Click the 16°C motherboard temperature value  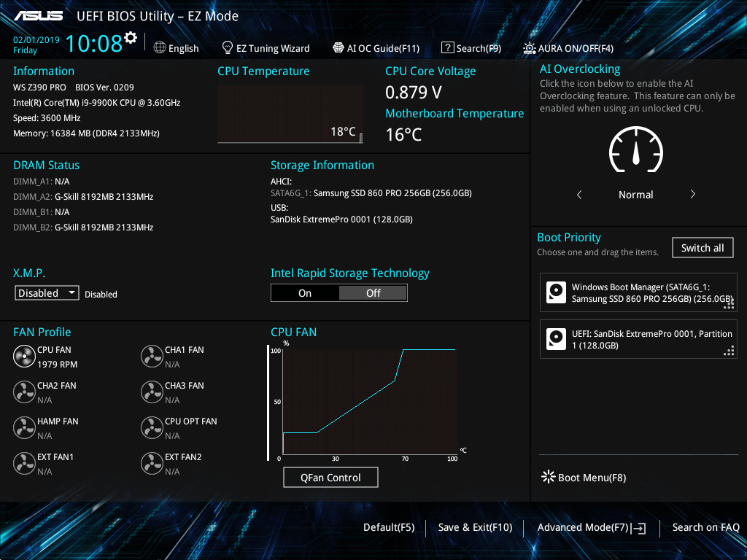pyautogui.click(x=403, y=135)
